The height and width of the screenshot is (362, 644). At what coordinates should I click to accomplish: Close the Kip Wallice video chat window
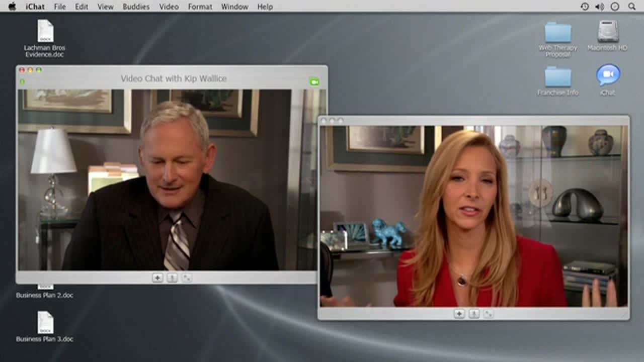(x=22, y=70)
